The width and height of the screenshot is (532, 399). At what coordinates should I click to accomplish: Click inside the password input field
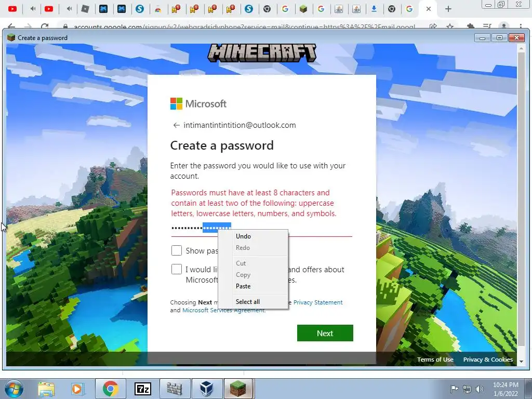pyautogui.click(x=261, y=228)
